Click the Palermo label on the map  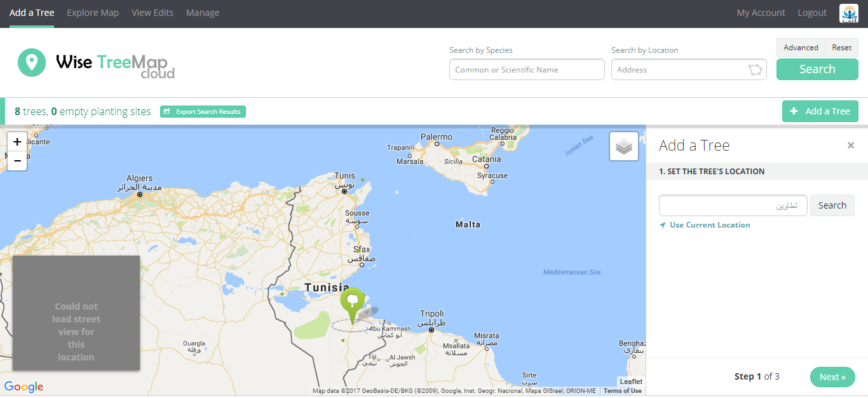[437, 137]
